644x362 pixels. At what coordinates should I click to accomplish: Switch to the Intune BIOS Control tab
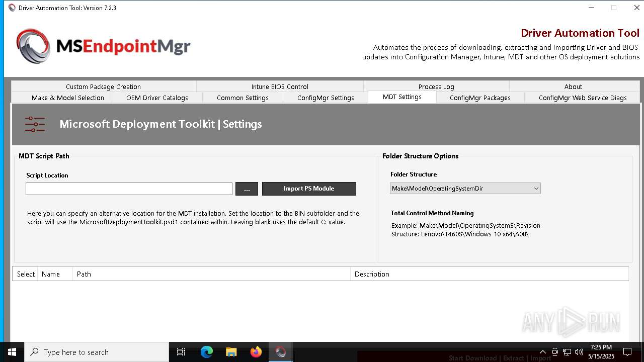tap(280, 86)
